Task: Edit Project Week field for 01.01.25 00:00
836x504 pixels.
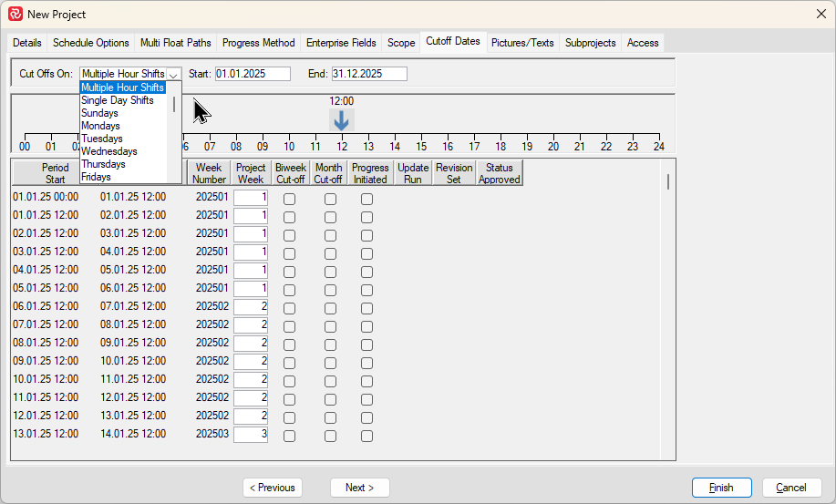Action: [x=251, y=197]
